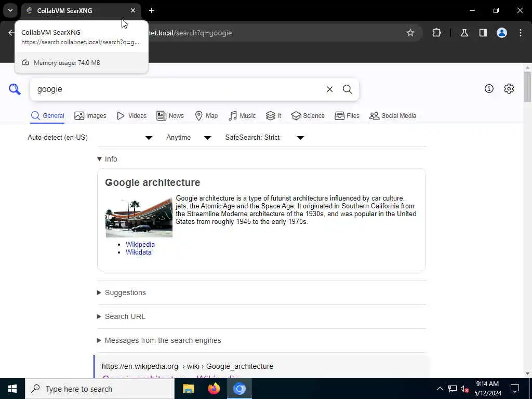Switch to the Images category
Screen dimensions: 532x399
(90, 116)
